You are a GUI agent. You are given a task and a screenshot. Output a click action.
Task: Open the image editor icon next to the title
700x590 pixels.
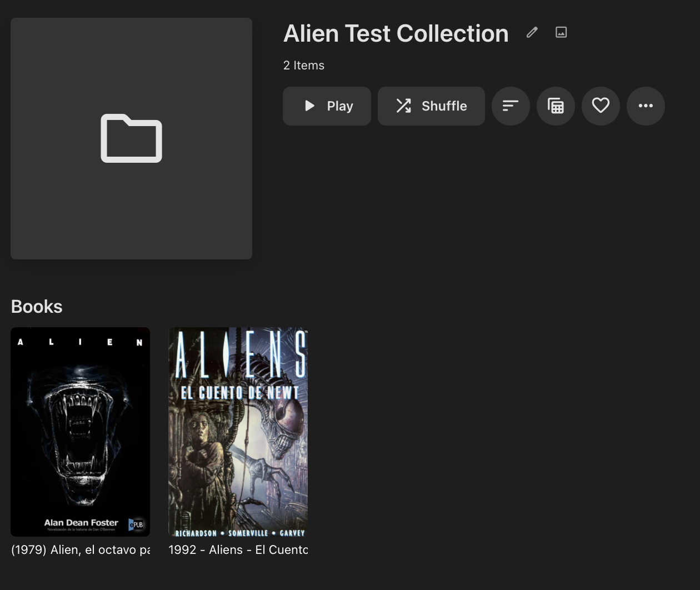click(561, 33)
